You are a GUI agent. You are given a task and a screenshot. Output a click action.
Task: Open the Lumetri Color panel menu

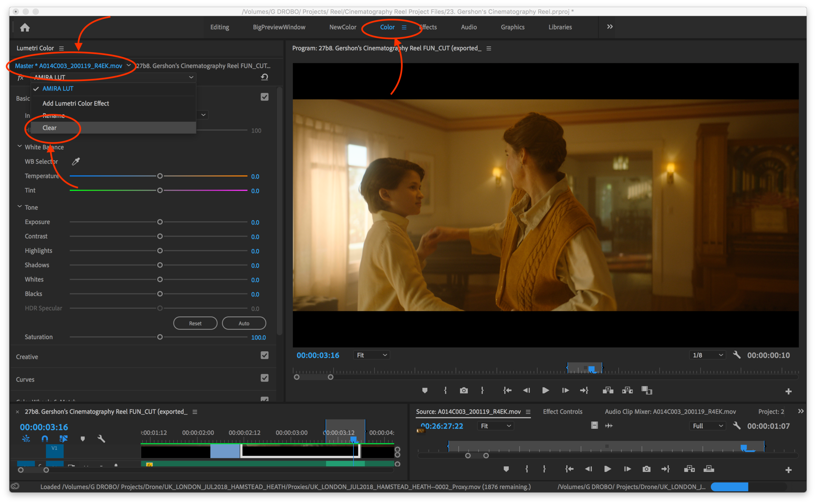coord(61,48)
